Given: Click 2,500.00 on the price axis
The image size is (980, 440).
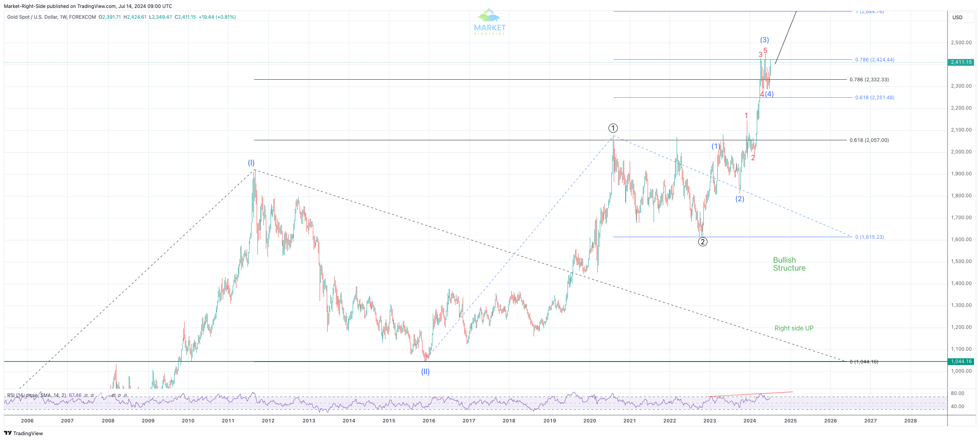Looking at the screenshot, I should (x=961, y=43).
